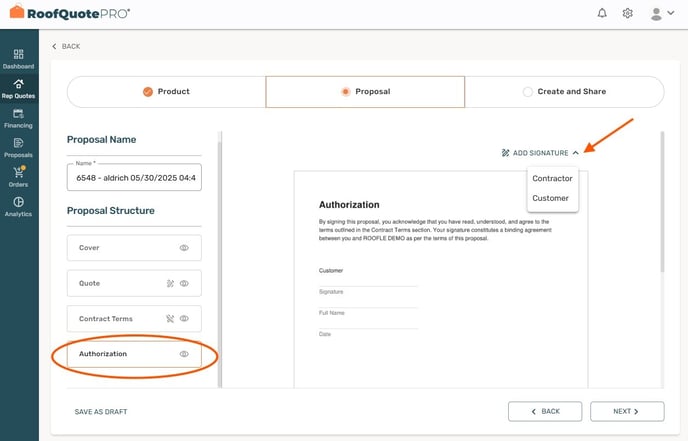Open Rep Quotes in the sidebar
Viewport: 688px width, 441px height.
18,89
